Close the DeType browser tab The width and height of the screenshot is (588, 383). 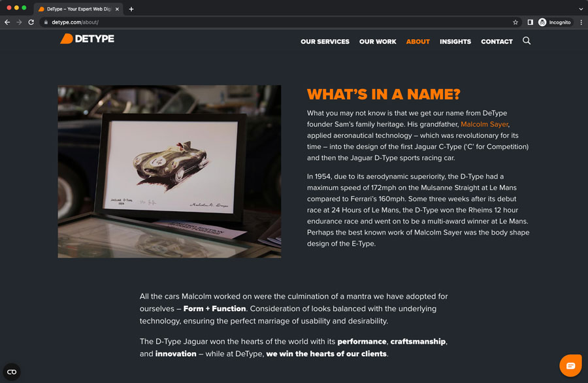coord(117,9)
